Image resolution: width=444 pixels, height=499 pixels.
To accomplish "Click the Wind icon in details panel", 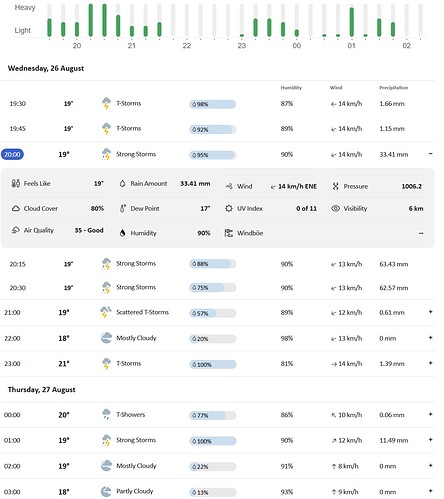I will [229, 186].
